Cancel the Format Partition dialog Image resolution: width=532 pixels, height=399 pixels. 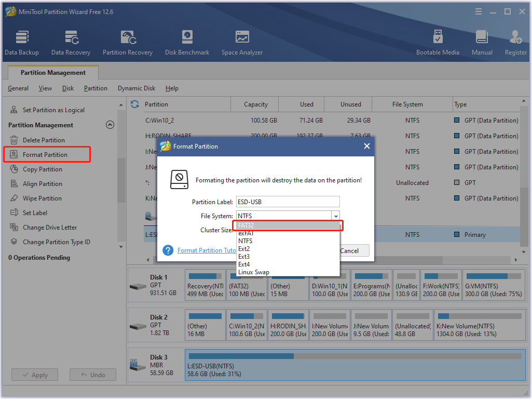coord(354,250)
